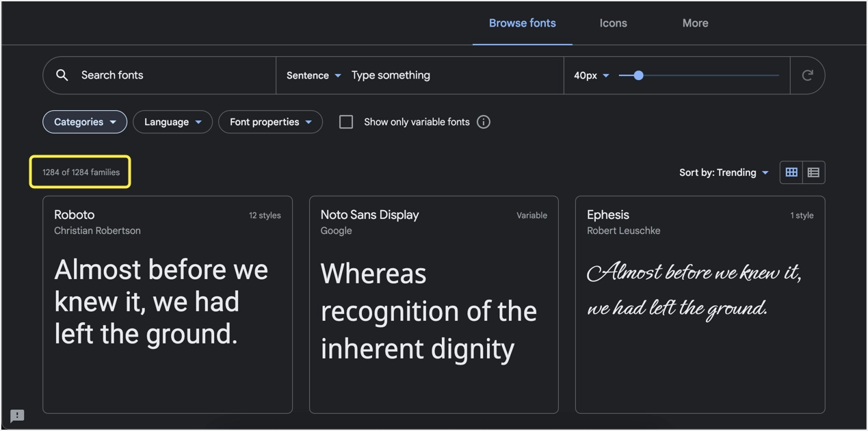Switch to list view layout
This screenshot has width=868, height=431.
[x=813, y=172]
